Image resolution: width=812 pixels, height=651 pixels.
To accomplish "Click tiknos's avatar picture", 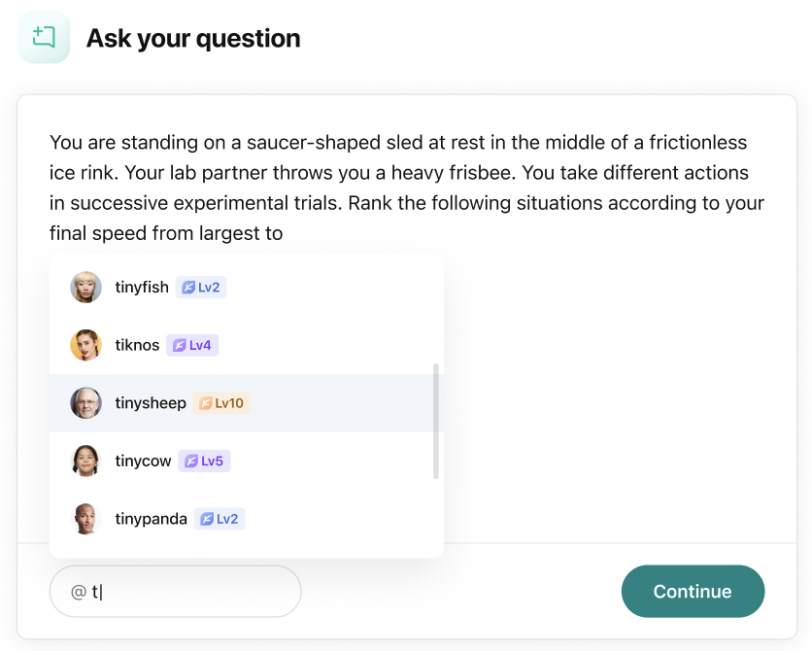I will tap(86, 345).
